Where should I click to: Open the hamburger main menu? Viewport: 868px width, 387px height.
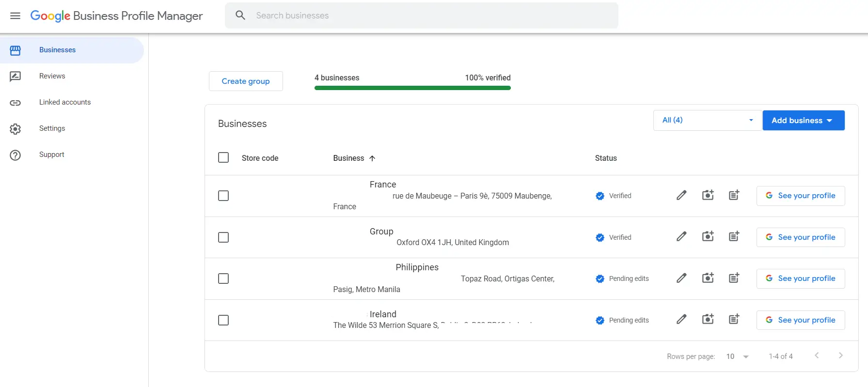16,15
